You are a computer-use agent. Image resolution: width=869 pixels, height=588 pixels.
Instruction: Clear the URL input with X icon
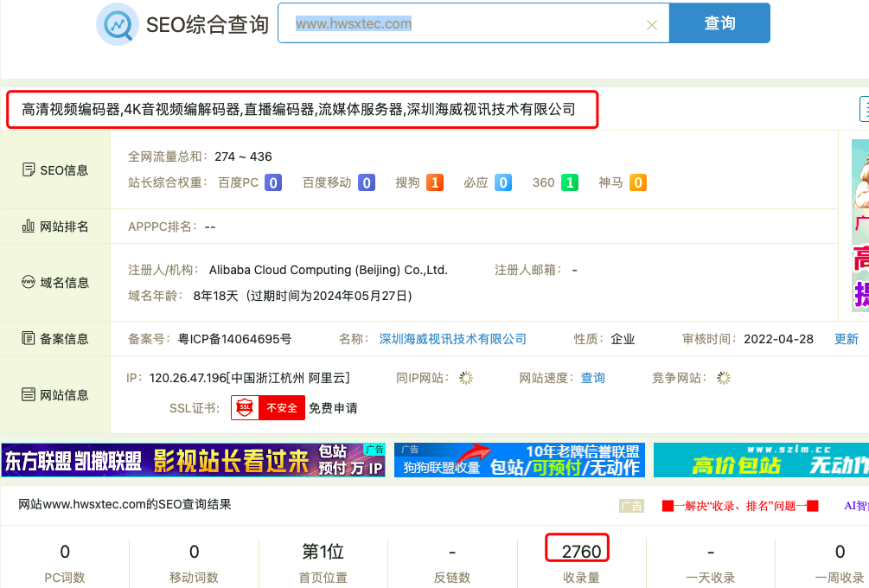pyautogui.click(x=652, y=25)
